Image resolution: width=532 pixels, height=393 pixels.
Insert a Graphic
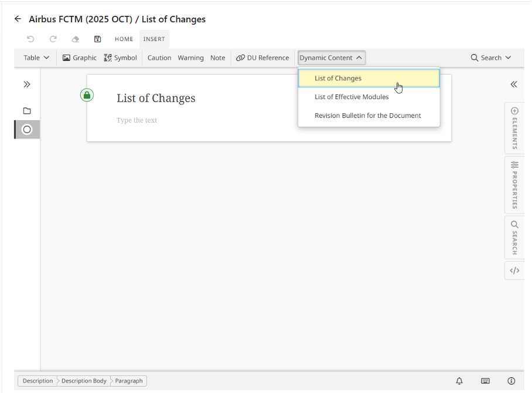pos(80,57)
